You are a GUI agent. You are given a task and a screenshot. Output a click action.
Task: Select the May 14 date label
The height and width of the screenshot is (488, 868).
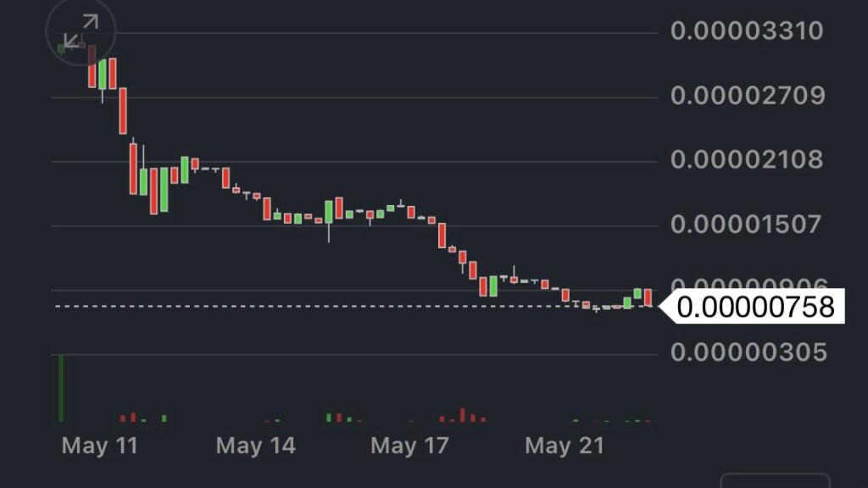[x=256, y=446]
